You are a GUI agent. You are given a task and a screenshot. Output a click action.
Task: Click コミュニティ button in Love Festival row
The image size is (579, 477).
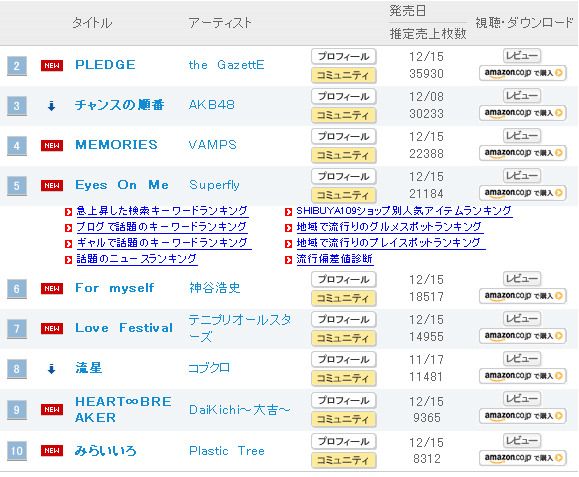(x=343, y=338)
